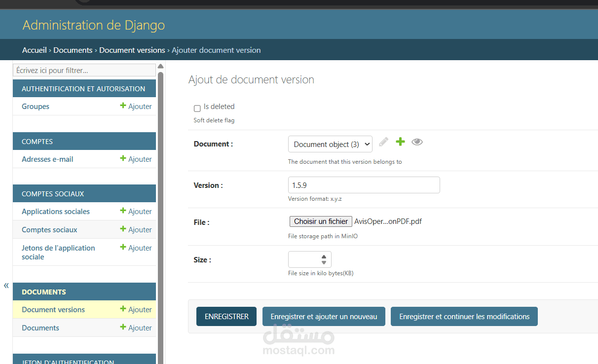Viewport: 598px width, 364px height.
Task: View the selected Document via eye icon
Action: (x=417, y=142)
